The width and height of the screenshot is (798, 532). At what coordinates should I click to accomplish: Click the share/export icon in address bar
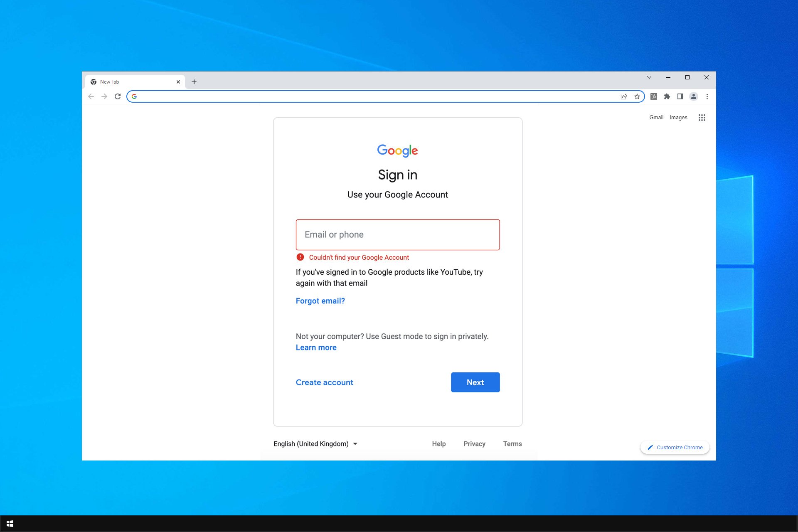(623, 96)
